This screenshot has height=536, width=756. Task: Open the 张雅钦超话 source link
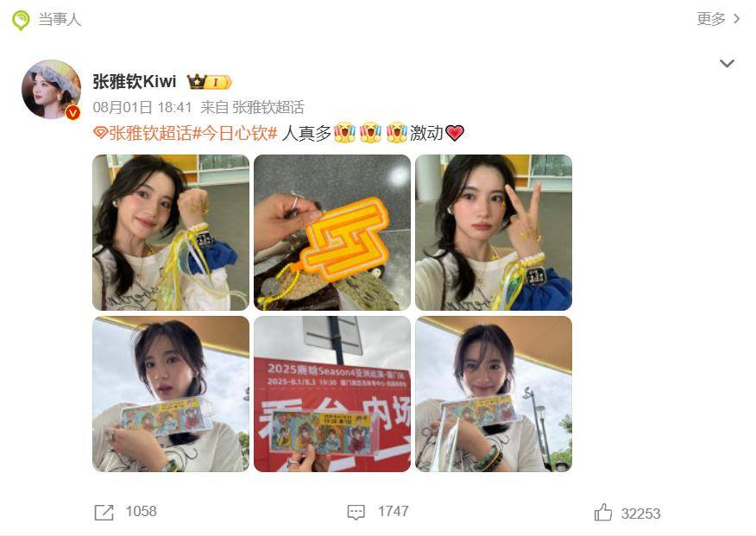pyautogui.click(x=268, y=107)
